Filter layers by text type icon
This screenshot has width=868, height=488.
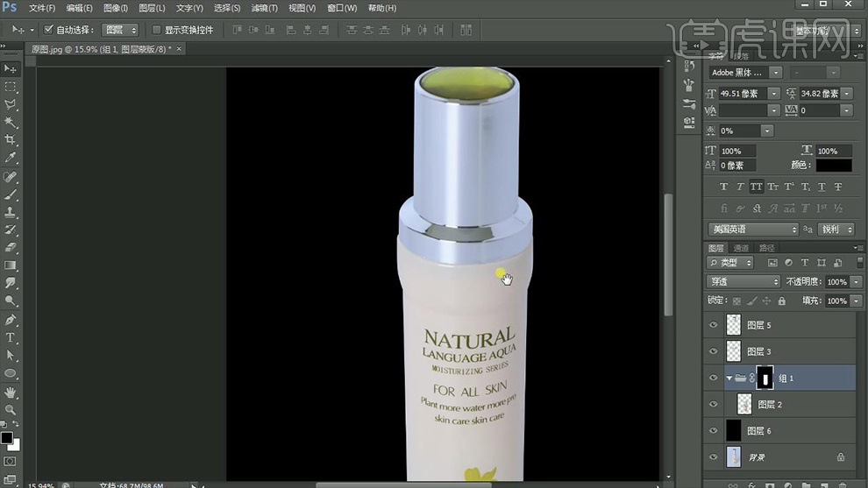pyautogui.click(x=805, y=263)
